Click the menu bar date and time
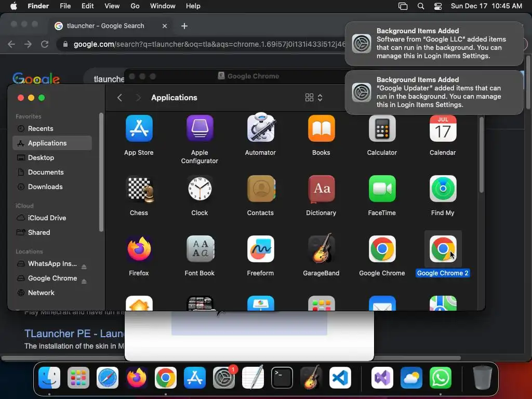The height and width of the screenshot is (399, 532). [x=486, y=6]
